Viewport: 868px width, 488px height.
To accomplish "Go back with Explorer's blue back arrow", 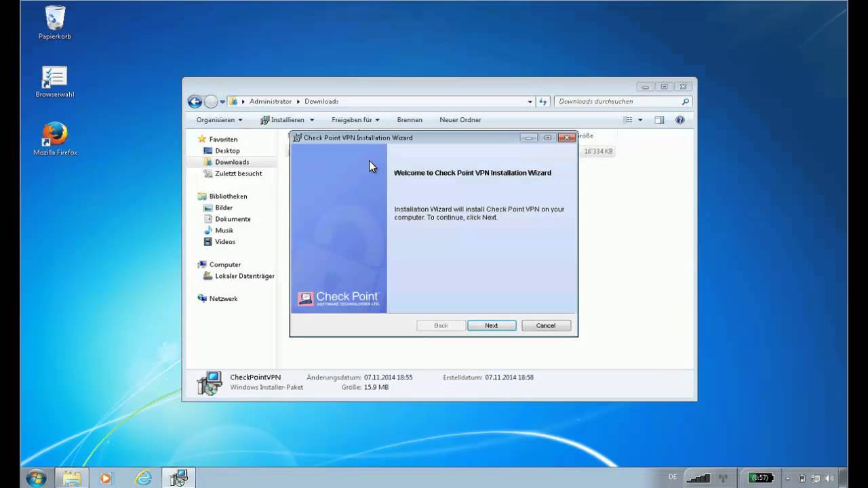I will tap(195, 102).
